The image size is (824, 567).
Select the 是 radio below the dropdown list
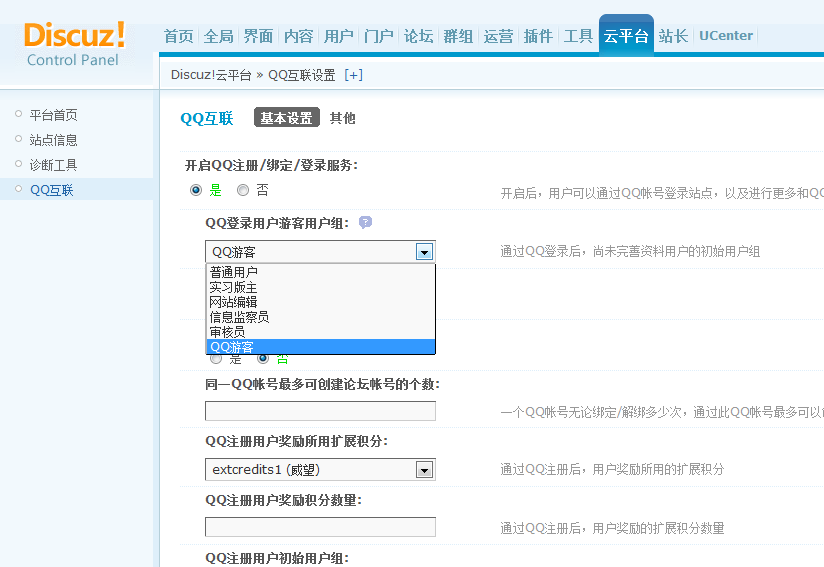[x=216, y=359]
